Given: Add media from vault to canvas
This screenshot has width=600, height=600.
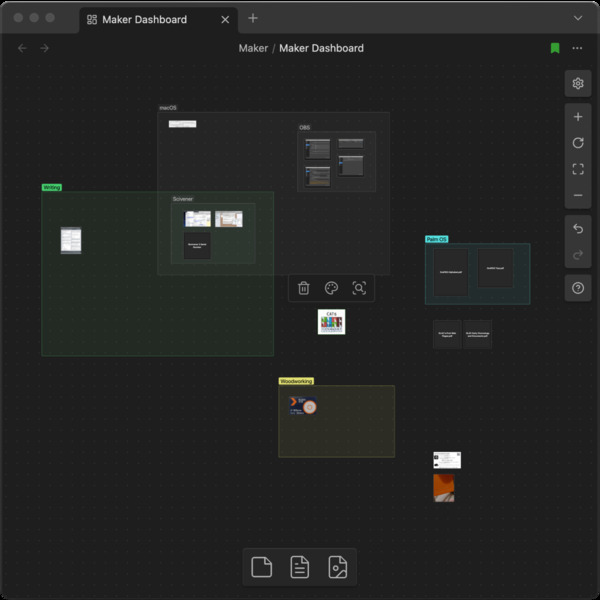Looking at the screenshot, I should click(338, 568).
